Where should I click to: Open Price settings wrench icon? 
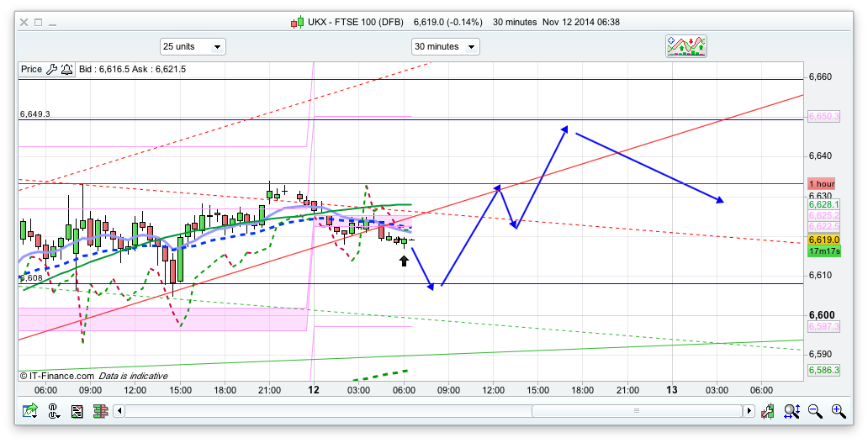(x=51, y=69)
